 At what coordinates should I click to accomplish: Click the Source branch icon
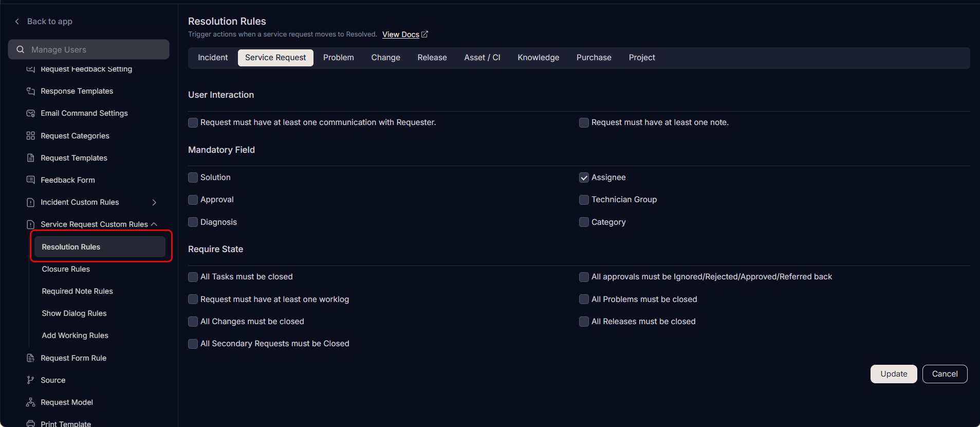coord(31,380)
